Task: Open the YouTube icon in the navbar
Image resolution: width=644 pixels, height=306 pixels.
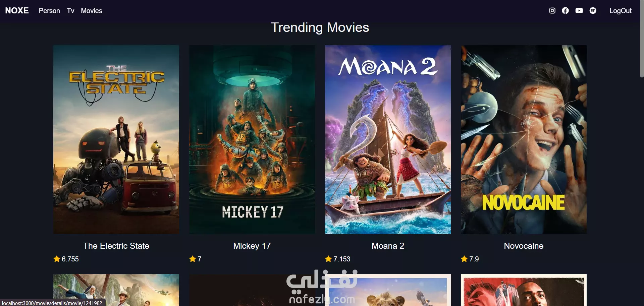Action: coord(579,11)
